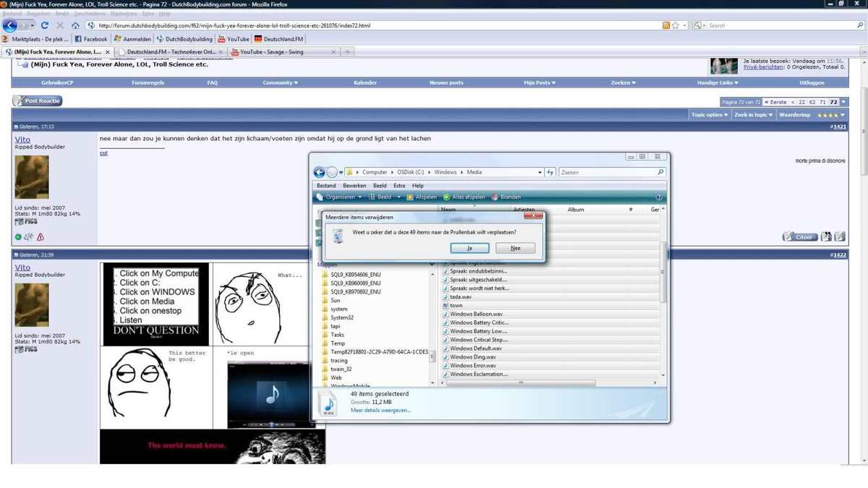Click the Post Reactie button

click(38, 101)
